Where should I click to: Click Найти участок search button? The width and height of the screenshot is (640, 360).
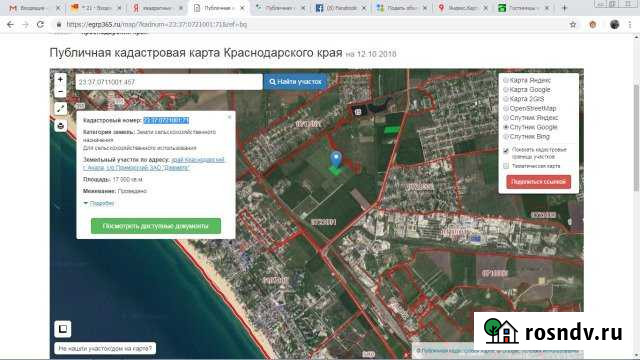pyautogui.click(x=296, y=82)
